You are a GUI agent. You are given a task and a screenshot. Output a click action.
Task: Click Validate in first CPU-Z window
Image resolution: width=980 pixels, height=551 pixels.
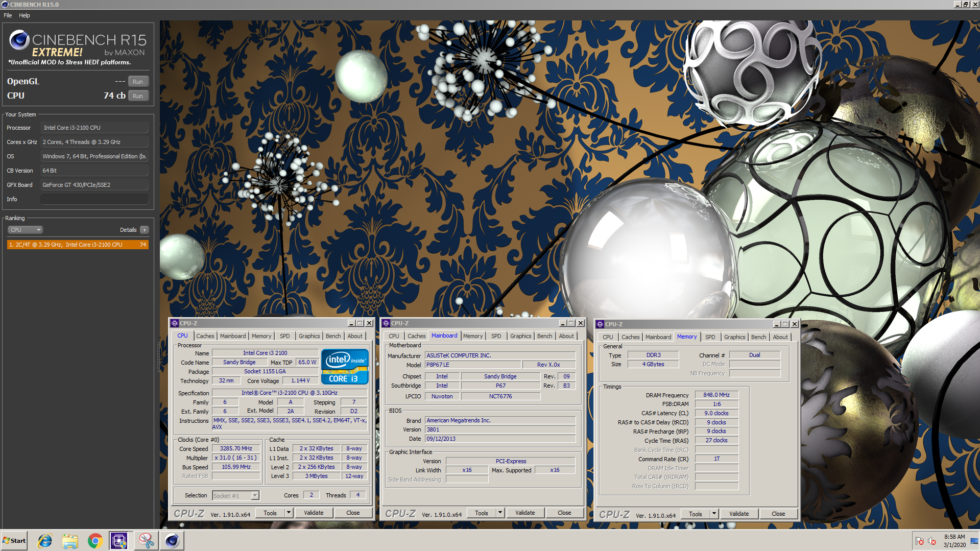(x=314, y=513)
